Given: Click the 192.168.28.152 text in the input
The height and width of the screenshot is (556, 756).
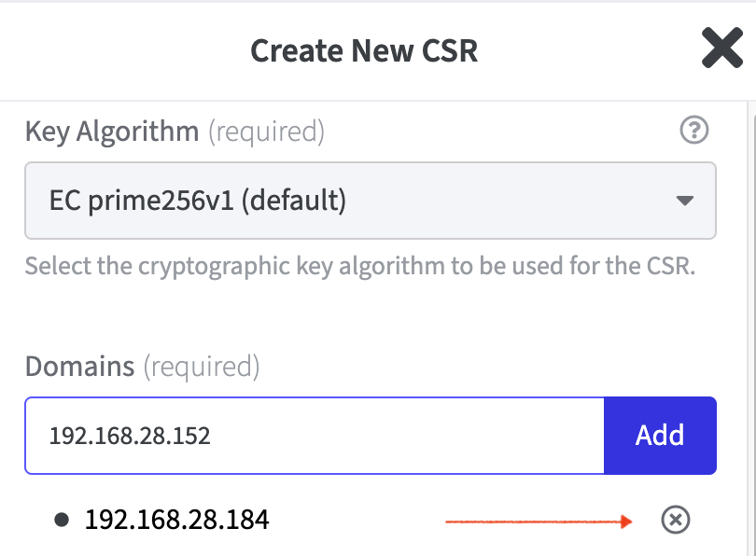Looking at the screenshot, I should (x=130, y=436).
